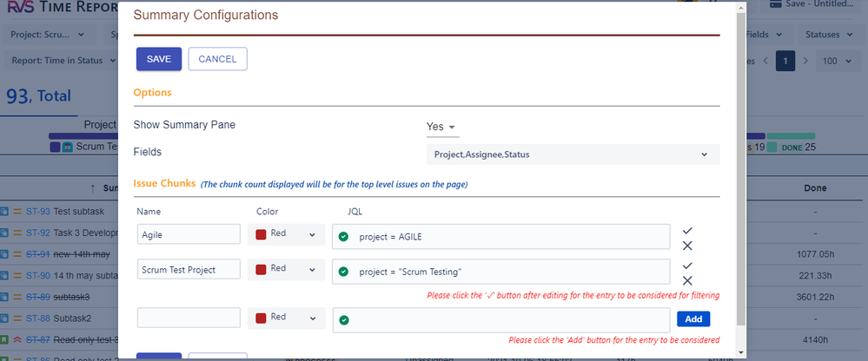
Task: Click the priority icon beside ST-90
Action: [x=17, y=275]
